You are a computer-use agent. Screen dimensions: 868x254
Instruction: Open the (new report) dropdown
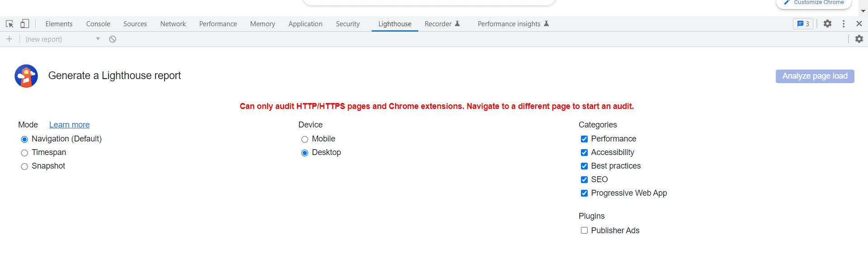62,39
